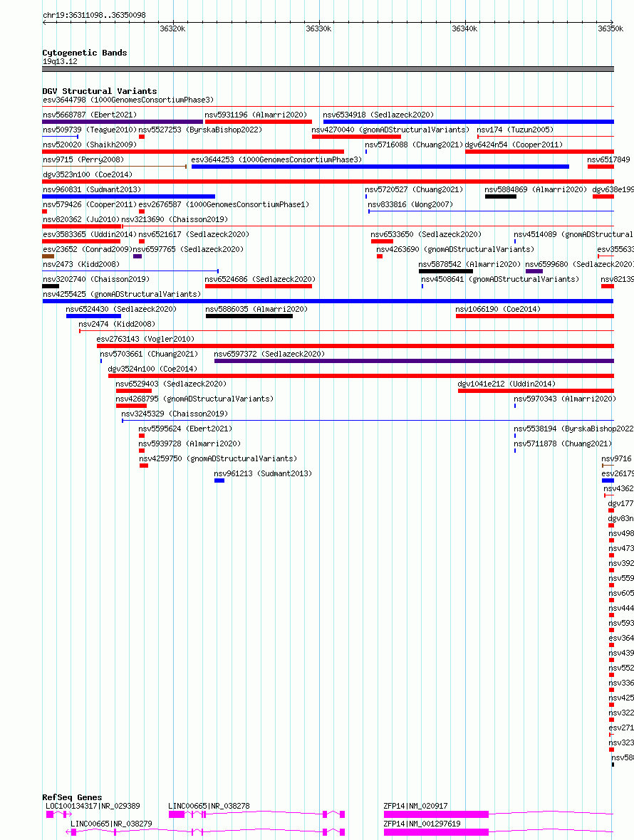Select nsv4263690 gnomADStructuralVariants label
This screenshot has width=634, height=840.
(x=455, y=250)
